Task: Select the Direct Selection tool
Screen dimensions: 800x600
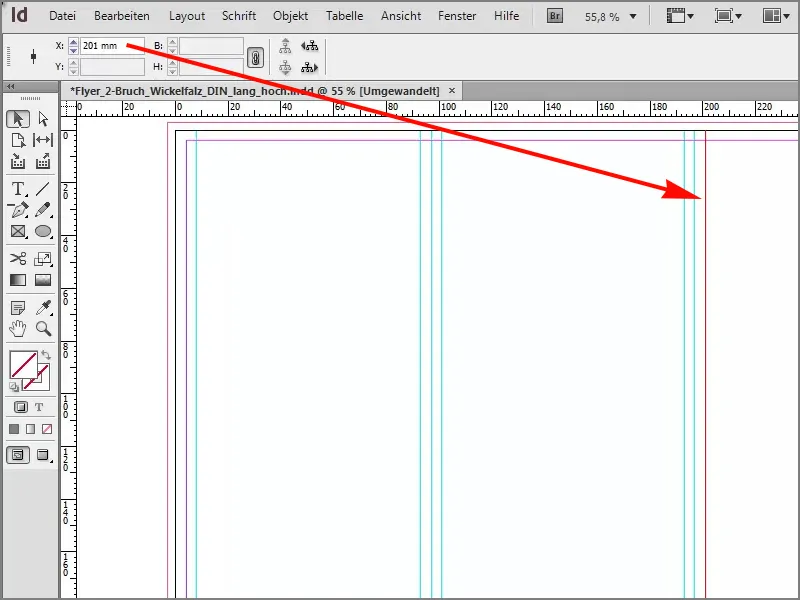Action: [x=43, y=119]
